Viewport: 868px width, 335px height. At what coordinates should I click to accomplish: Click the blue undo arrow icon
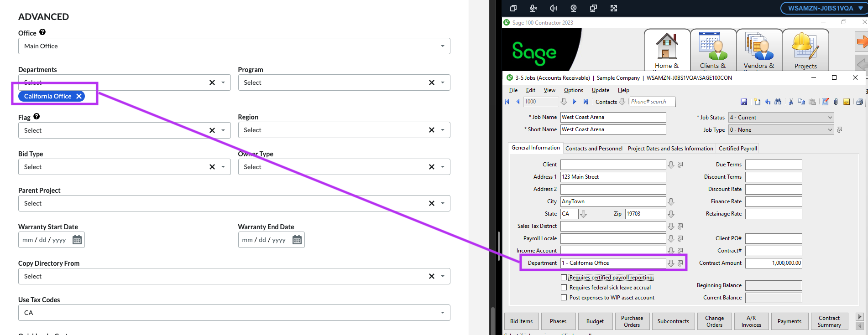click(x=768, y=102)
